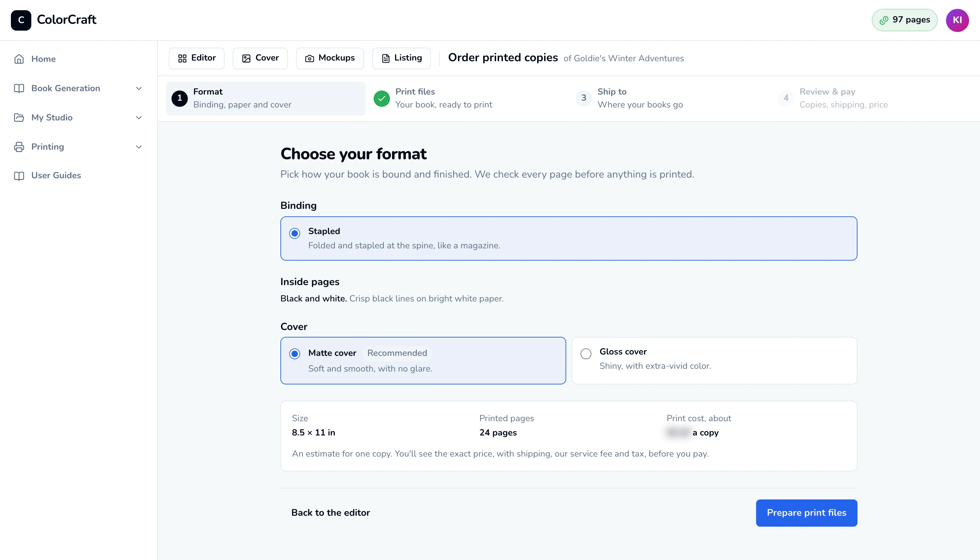Click the Order printed copies heading
This screenshot has width=980, height=560.
pyautogui.click(x=503, y=57)
